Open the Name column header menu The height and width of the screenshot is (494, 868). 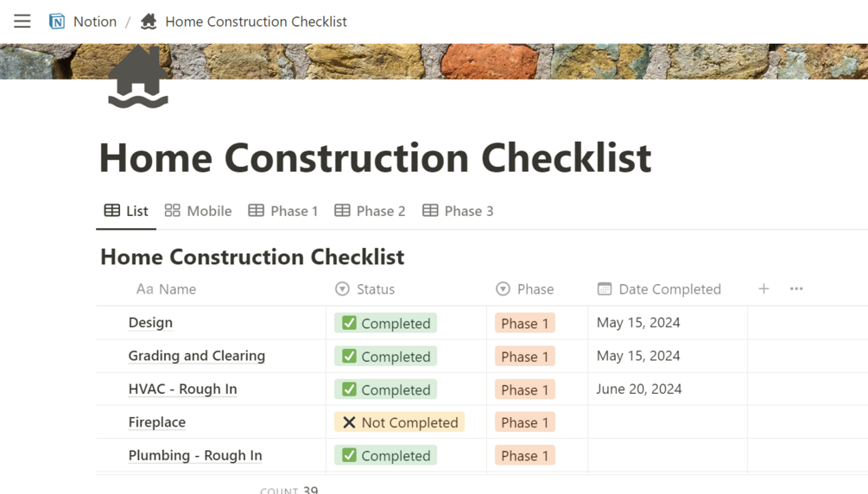pos(166,289)
